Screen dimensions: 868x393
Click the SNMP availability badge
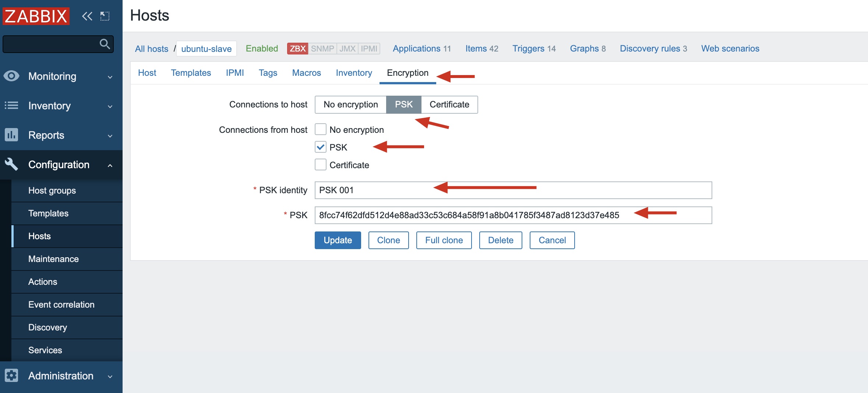(x=322, y=49)
